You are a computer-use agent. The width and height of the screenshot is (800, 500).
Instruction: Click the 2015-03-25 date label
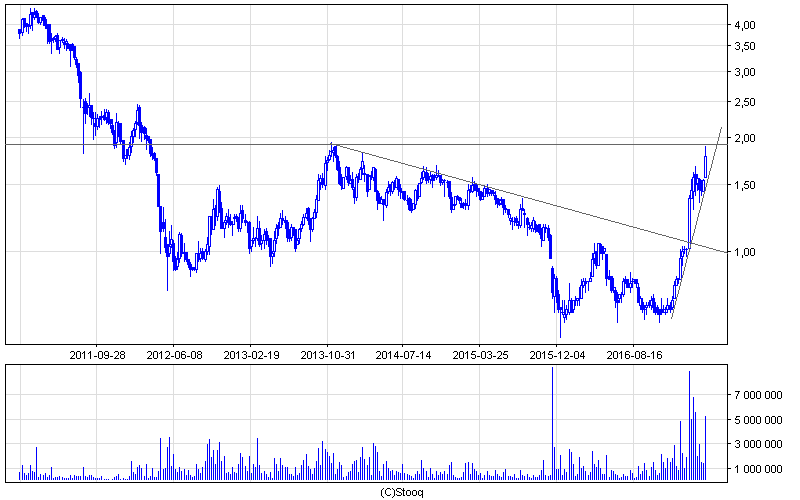(x=480, y=355)
